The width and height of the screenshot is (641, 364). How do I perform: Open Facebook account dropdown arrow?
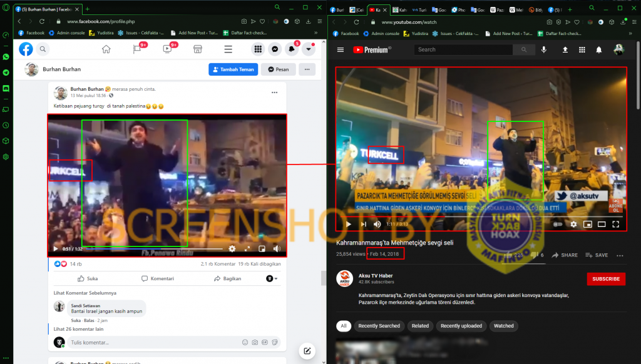(309, 49)
